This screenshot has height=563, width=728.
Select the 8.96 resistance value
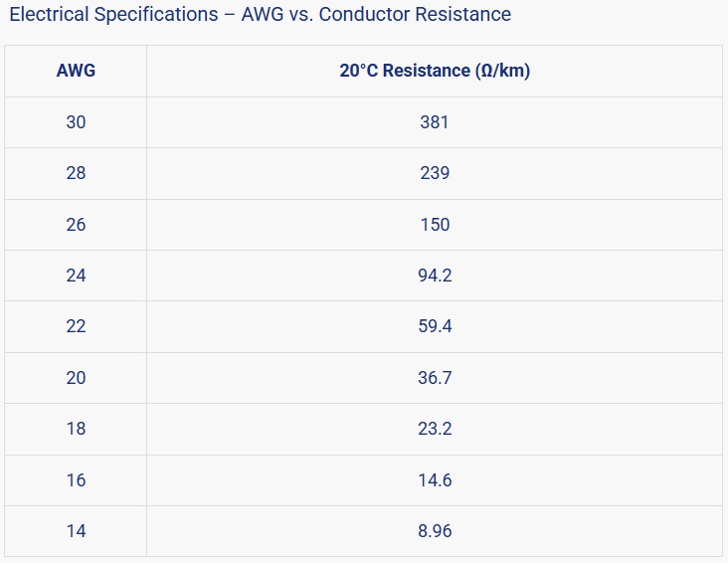point(435,531)
